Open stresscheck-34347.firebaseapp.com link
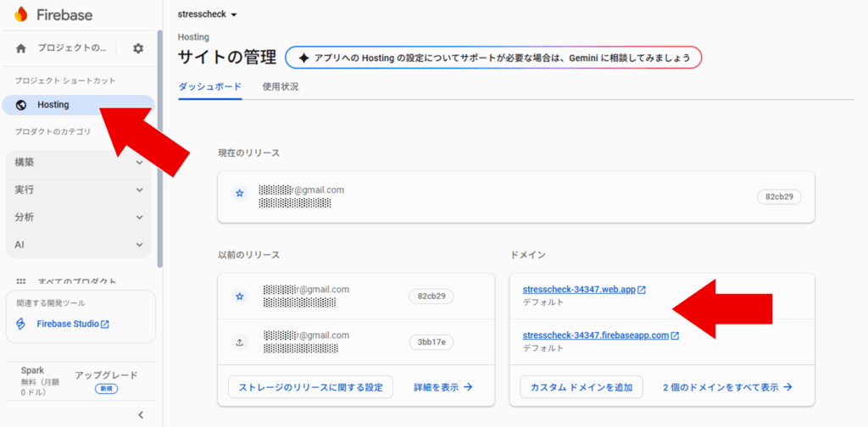Image resolution: width=868 pixels, height=427 pixels. [x=596, y=335]
